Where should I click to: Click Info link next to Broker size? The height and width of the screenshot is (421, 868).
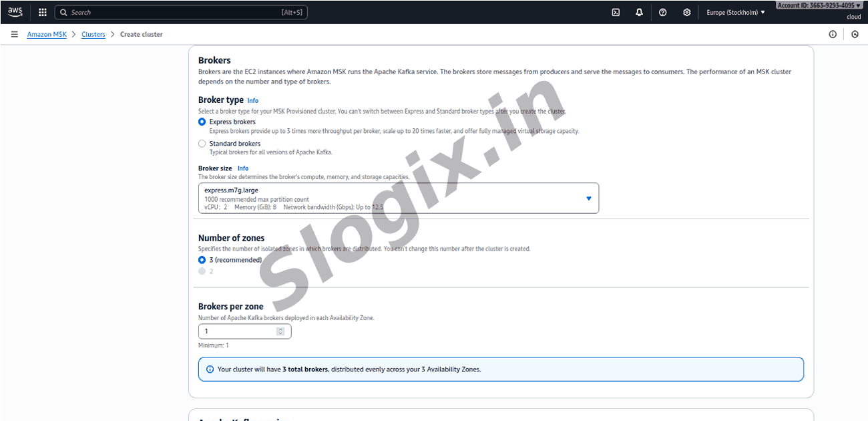tap(243, 168)
